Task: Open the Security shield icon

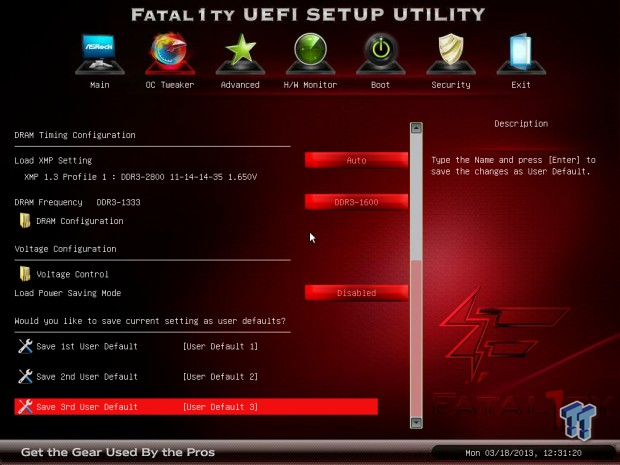Action: pos(451,54)
